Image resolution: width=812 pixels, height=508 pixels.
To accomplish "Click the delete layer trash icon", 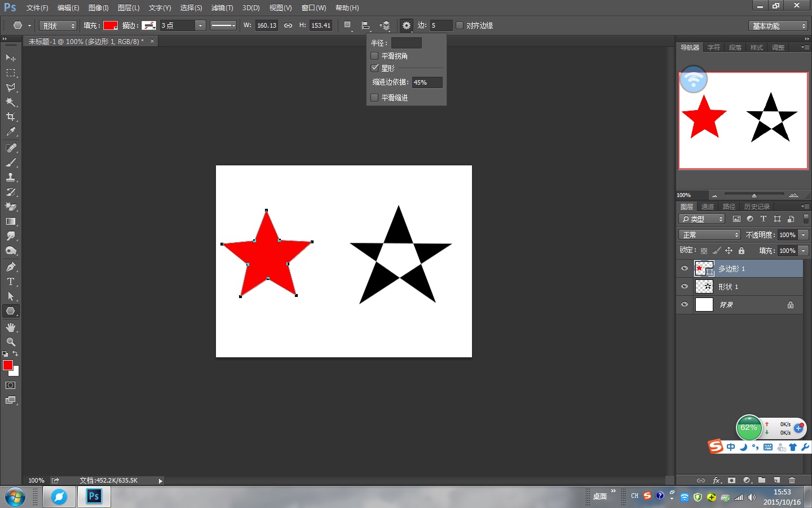I will click(792, 480).
